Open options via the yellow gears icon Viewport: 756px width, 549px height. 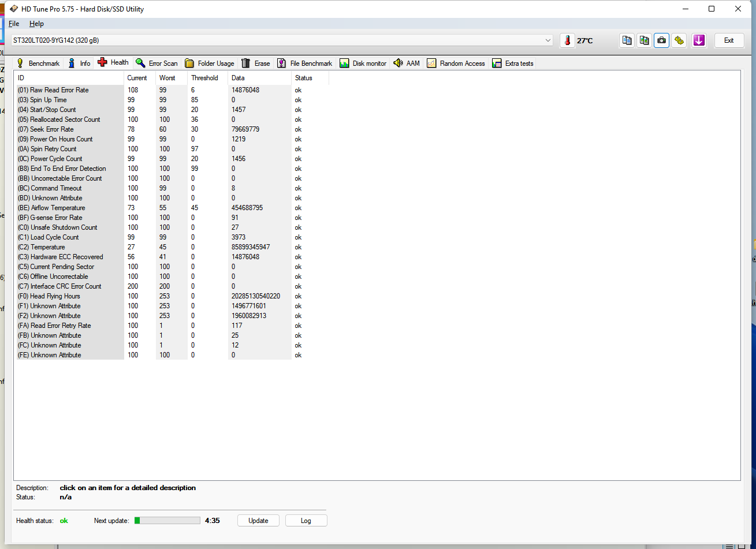[x=679, y=40]
